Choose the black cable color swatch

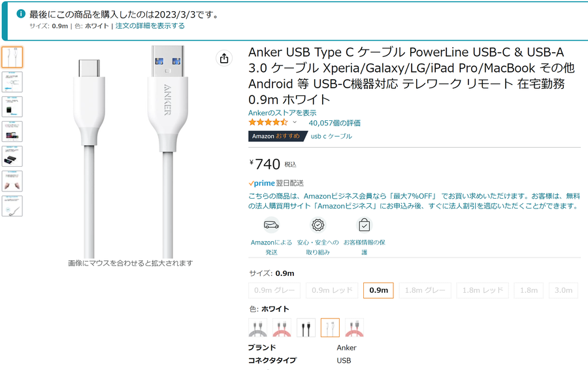pyautogui.click(x=306, y=328)
